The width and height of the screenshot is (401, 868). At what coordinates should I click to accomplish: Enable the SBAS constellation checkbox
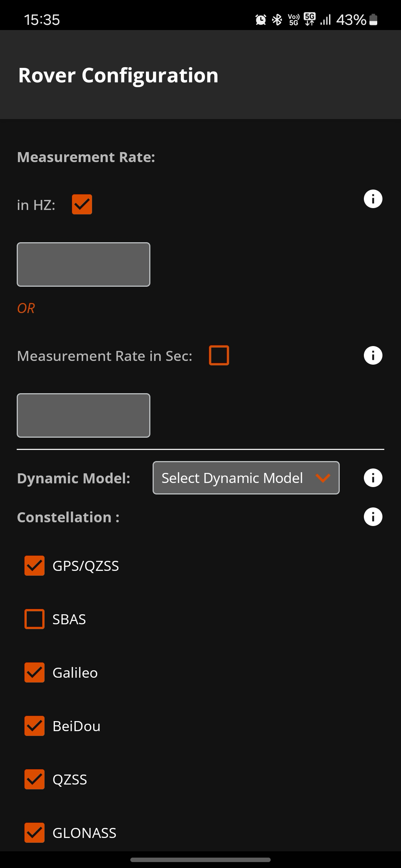coord(35,619)
